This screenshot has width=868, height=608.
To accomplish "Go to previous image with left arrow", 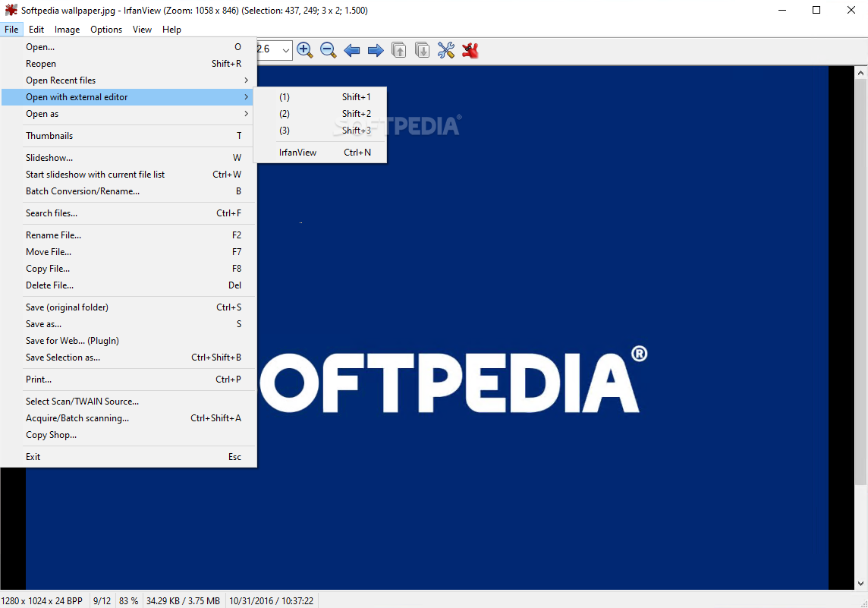I will [x=351, y=50].
